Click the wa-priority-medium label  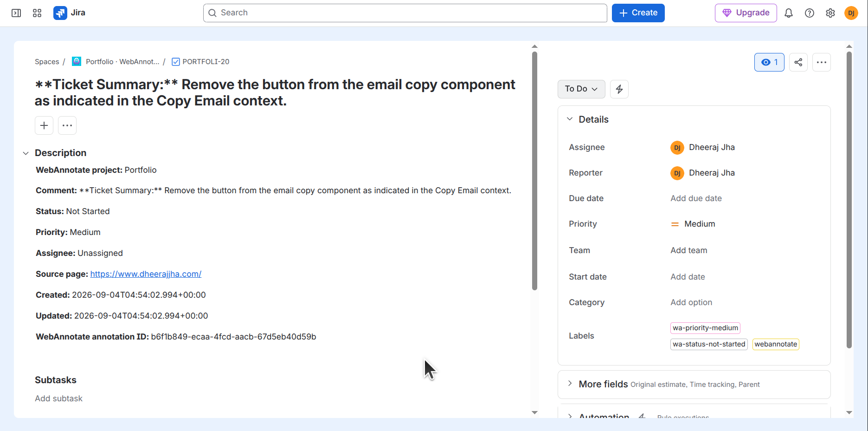[705, 328]
